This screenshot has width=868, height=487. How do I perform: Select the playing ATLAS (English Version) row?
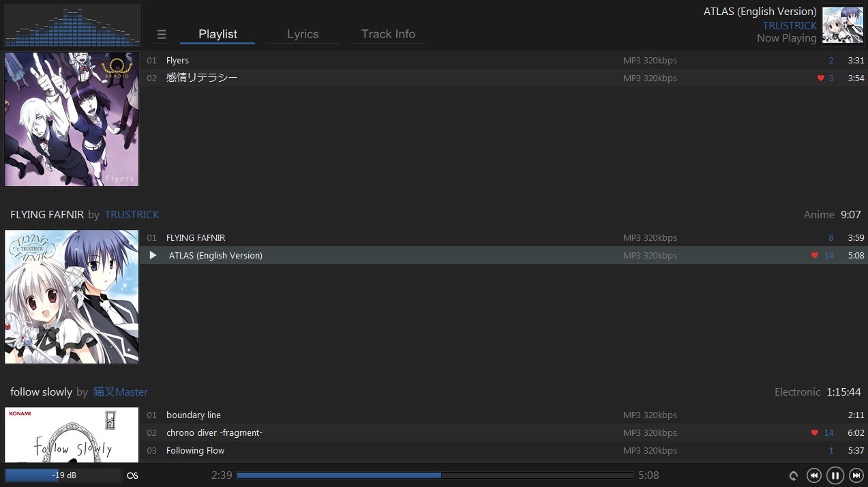tap(504, 255)
